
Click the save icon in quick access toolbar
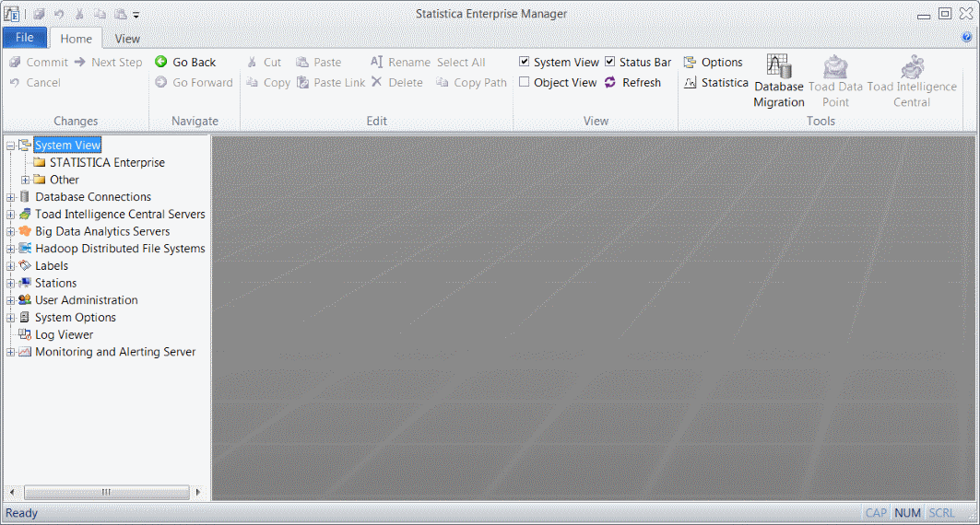coord(40,14)
